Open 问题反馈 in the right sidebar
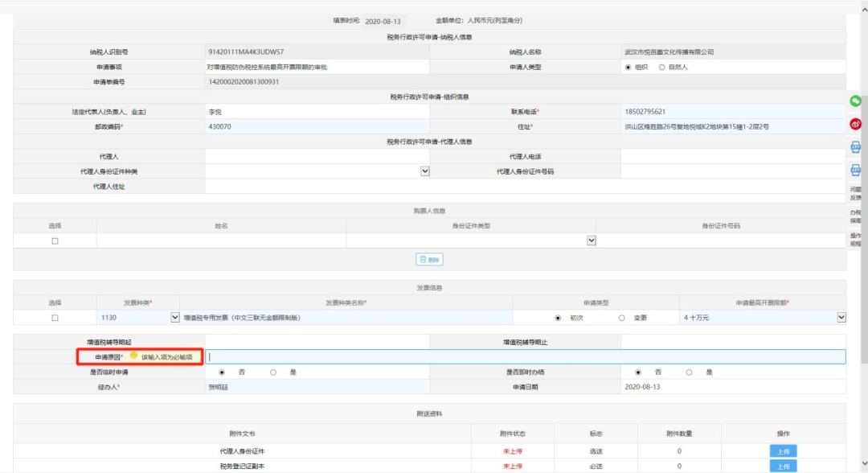 [x=855, y=193]
